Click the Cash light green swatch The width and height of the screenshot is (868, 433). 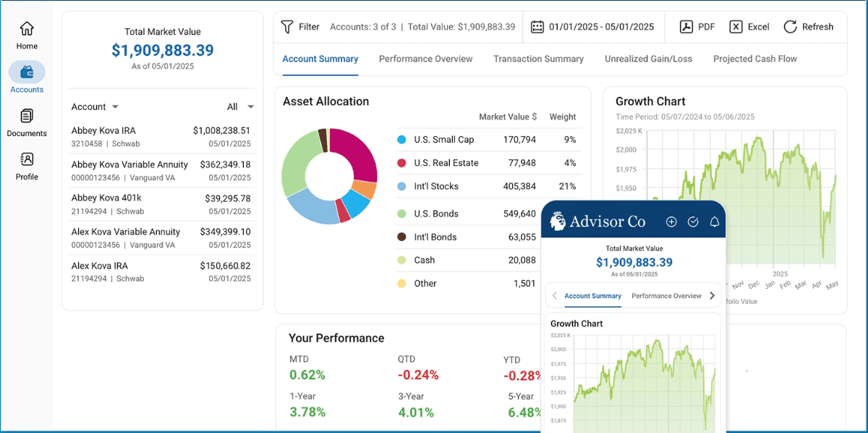tap(401, 260)
